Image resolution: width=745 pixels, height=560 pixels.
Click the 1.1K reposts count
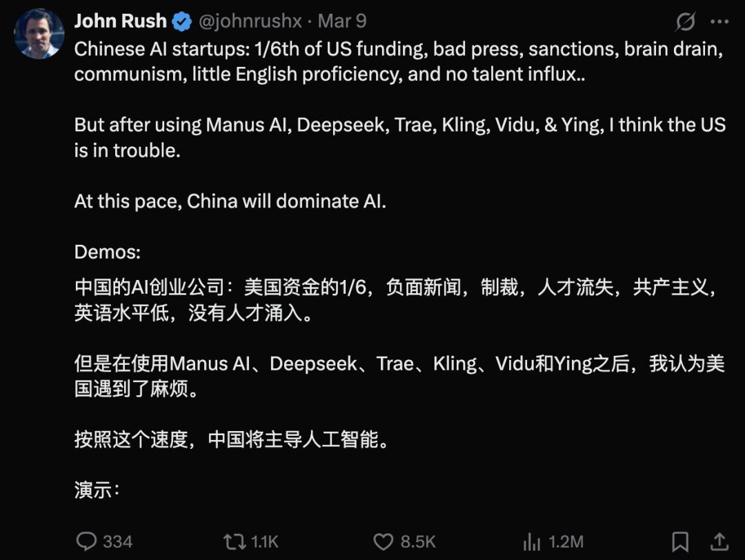coord(265,542)
